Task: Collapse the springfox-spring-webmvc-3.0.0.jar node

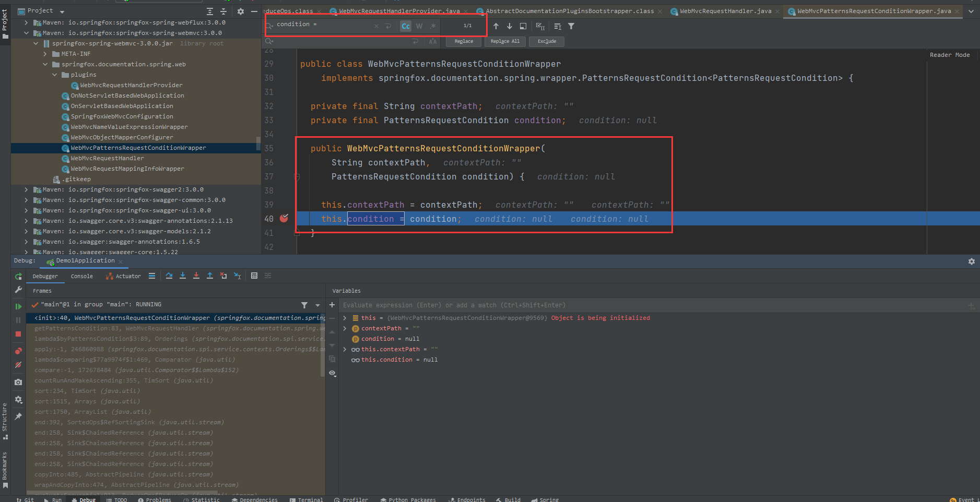Action: tap(36, 43)
